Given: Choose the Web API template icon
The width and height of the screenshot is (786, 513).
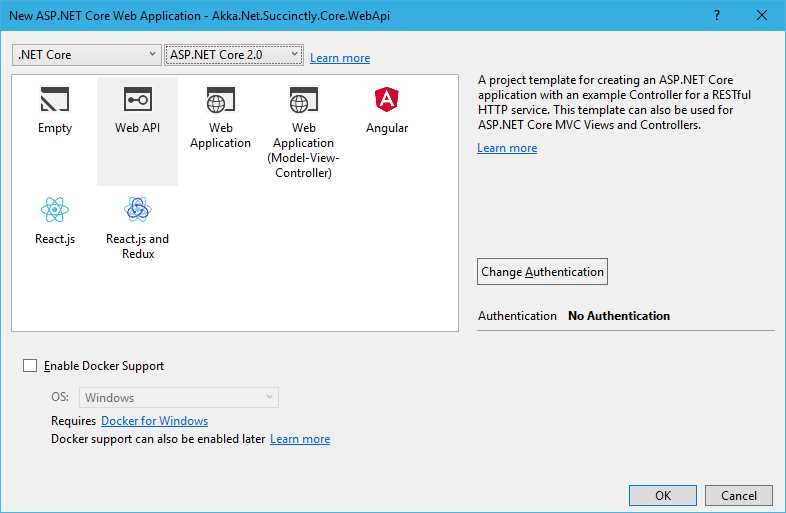Looking at the screenshot, I should (137, 99).
